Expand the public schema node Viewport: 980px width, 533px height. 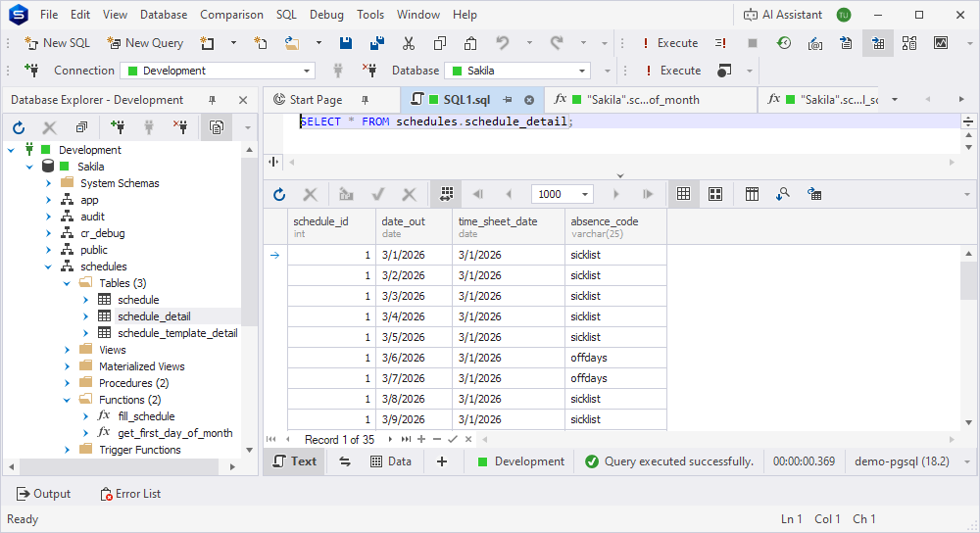(x=48, y=250)
